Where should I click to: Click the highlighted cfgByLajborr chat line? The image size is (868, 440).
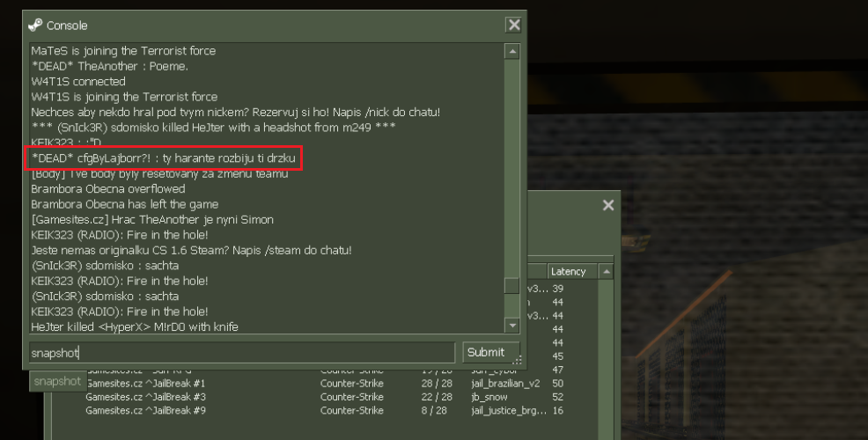click(x=164, y=158)
